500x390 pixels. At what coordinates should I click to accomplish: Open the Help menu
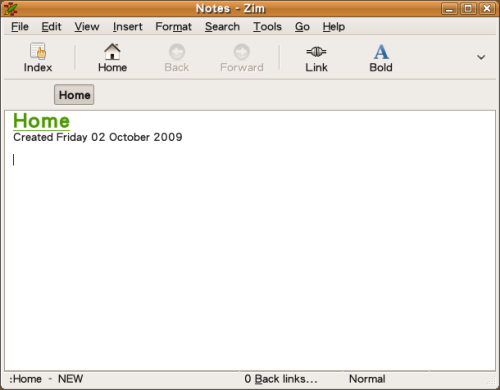334,26
